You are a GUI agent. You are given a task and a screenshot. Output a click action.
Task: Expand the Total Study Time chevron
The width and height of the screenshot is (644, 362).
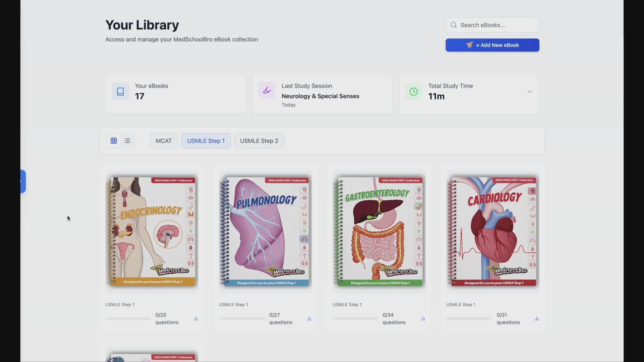point(529,92)
